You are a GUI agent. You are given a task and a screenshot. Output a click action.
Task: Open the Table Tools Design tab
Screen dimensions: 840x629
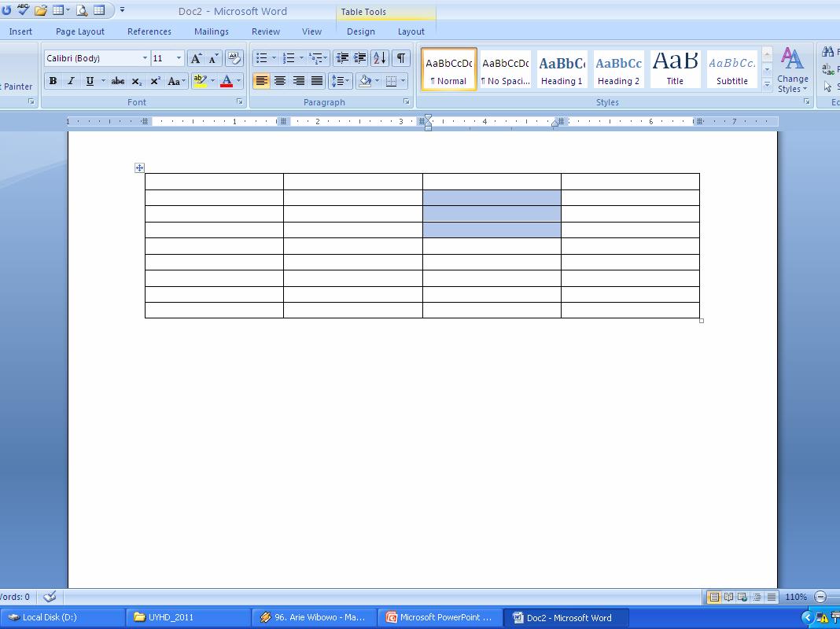(361, 31)
